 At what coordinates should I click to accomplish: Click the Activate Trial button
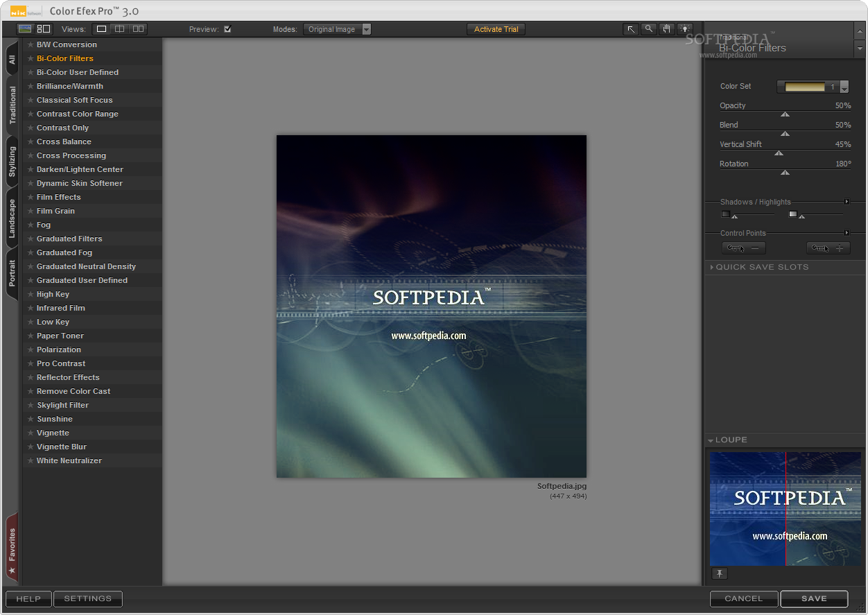pyautogui.click(x=496, y=29)
